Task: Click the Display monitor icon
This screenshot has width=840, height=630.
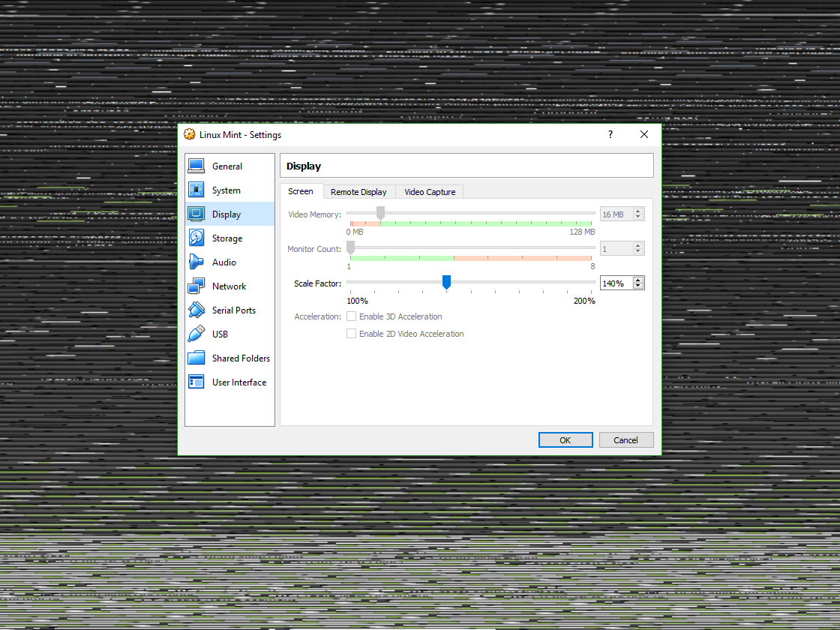Action: point(196,214)
